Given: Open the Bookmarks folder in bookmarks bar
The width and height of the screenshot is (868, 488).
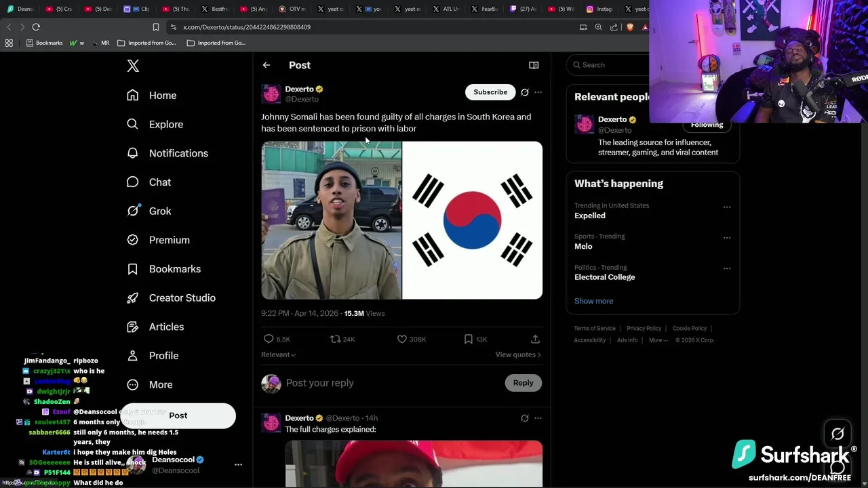Looking at the screenshot, I should [x=44, y=43].
